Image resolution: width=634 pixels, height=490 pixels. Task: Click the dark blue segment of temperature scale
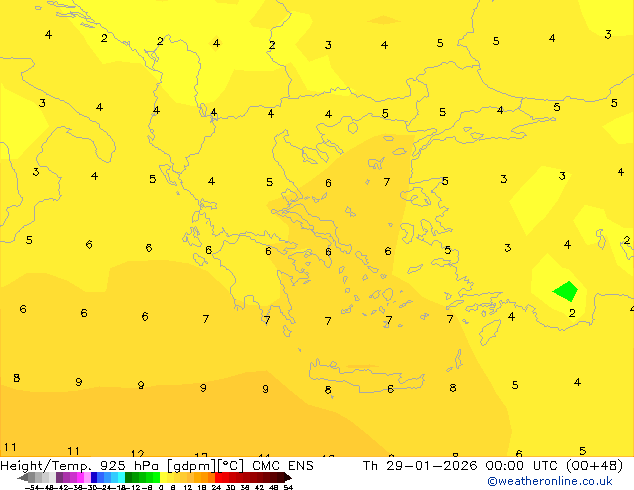pyautogui.click(x=94, y=477)
